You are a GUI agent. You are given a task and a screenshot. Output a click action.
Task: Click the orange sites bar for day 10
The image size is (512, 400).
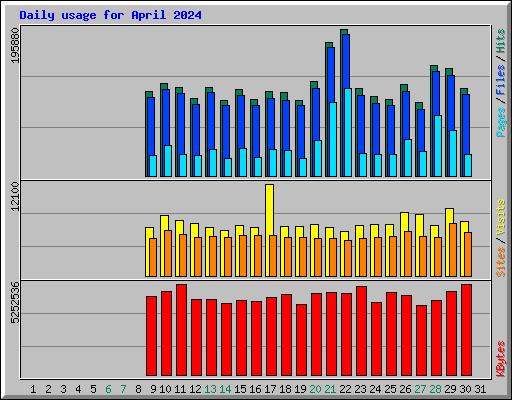point(168,253)
